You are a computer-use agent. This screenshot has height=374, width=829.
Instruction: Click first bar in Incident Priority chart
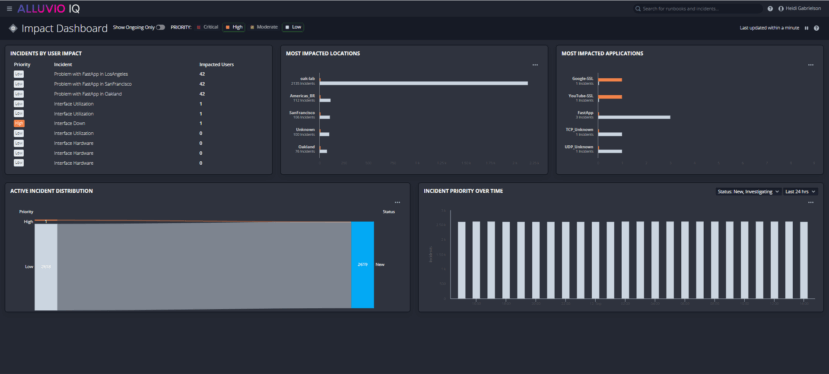point(462,260)
